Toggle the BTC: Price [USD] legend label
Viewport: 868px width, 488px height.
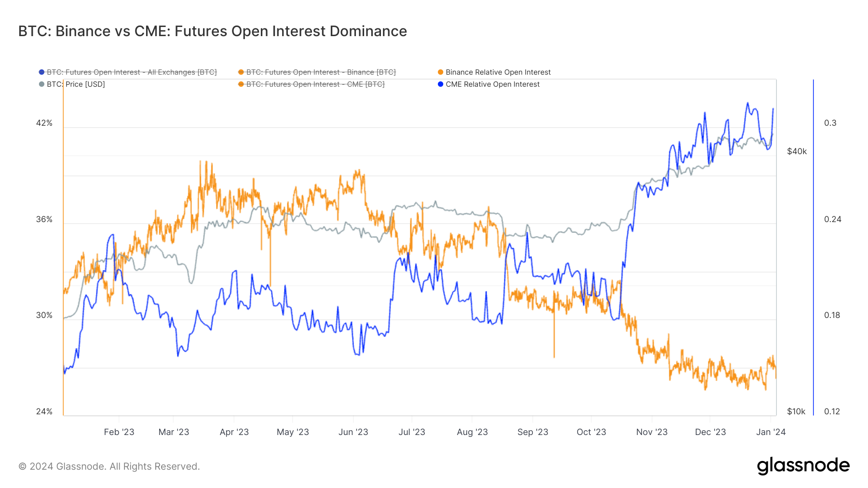[76, 84]
